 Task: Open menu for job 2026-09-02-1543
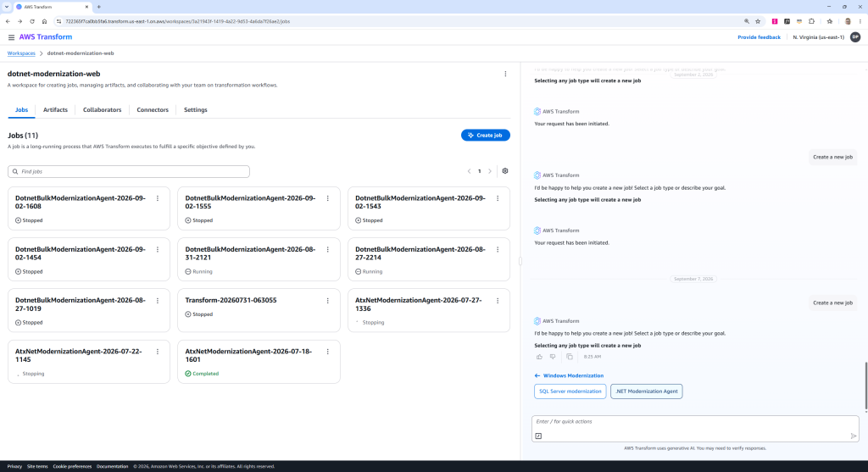pos(498,198)
